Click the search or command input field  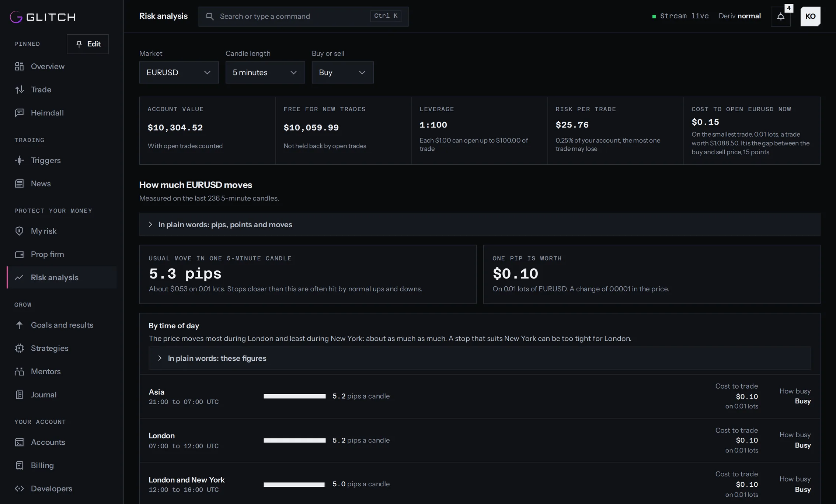click(303, 16)
